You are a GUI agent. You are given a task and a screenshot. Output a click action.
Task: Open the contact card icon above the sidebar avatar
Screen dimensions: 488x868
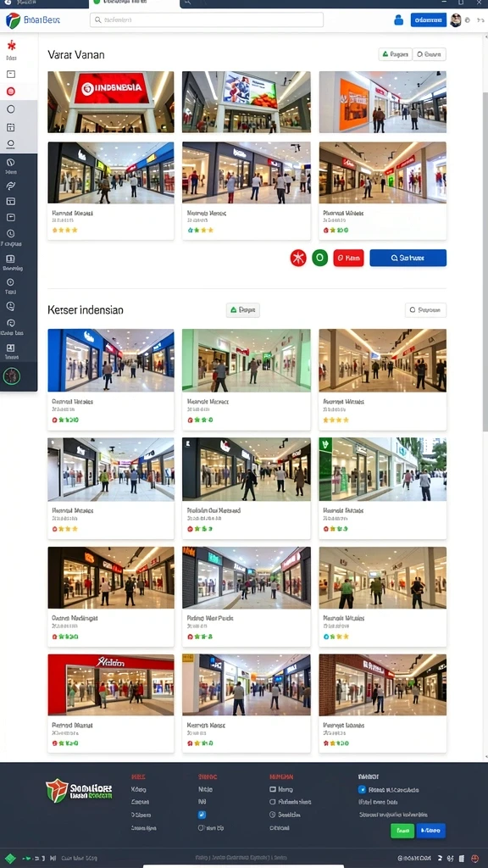coord(10,348)
